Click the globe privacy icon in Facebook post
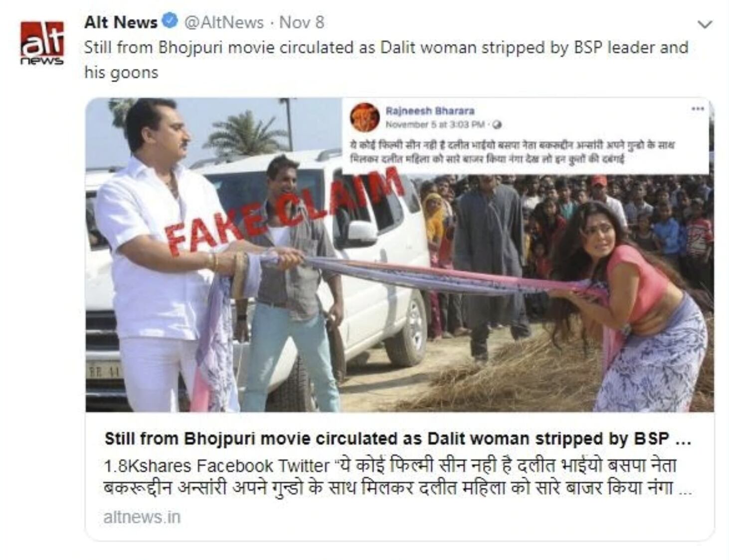The width and height of the screenshot is (729, 560). [x=497, y=125]
